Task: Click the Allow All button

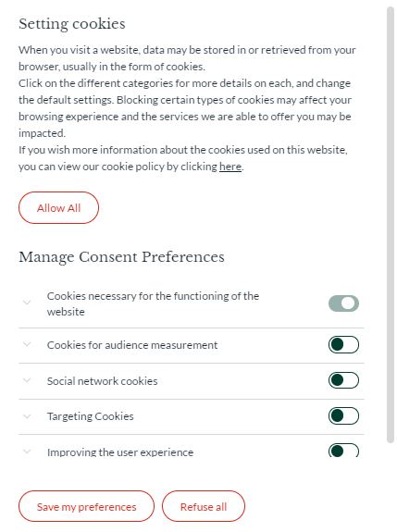Action: (58, 207)
